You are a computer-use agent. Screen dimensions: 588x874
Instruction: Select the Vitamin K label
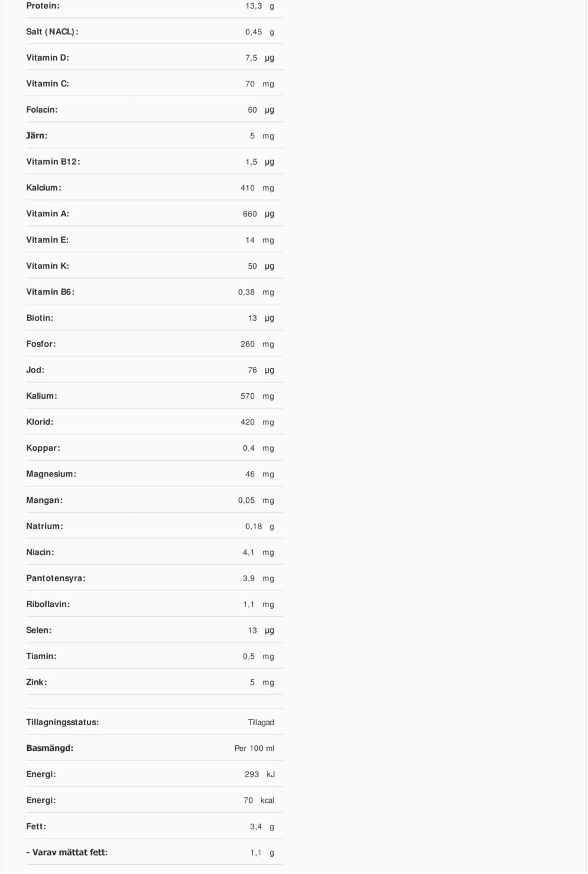click(x=48, y=266)
